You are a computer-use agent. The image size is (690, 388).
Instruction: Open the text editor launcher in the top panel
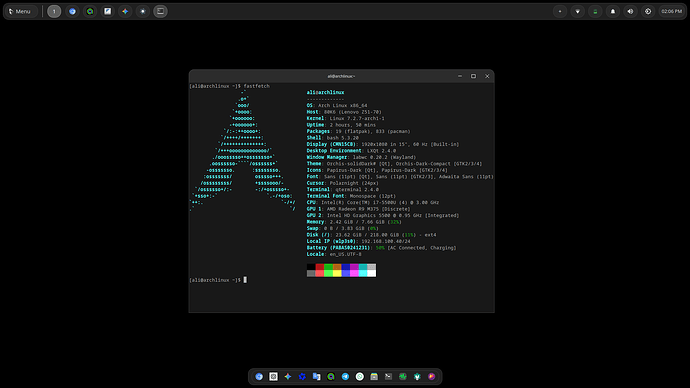[107, 11]
